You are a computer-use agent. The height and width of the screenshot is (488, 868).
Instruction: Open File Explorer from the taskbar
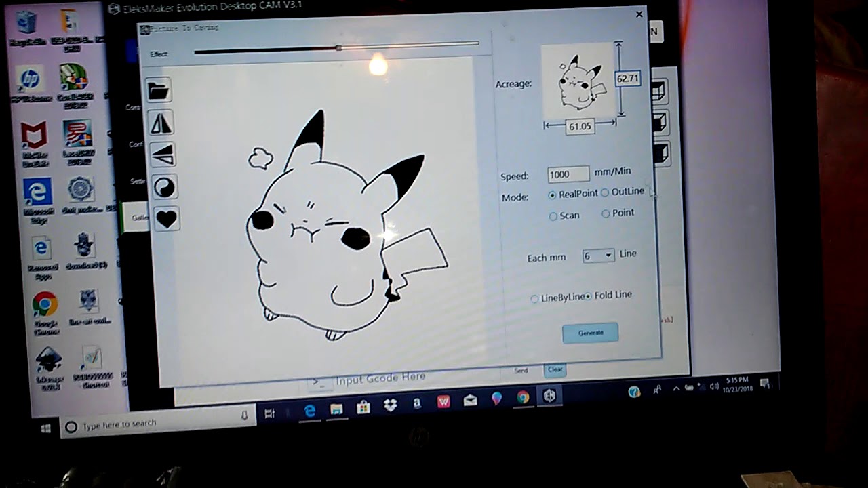tap(336, 409)
